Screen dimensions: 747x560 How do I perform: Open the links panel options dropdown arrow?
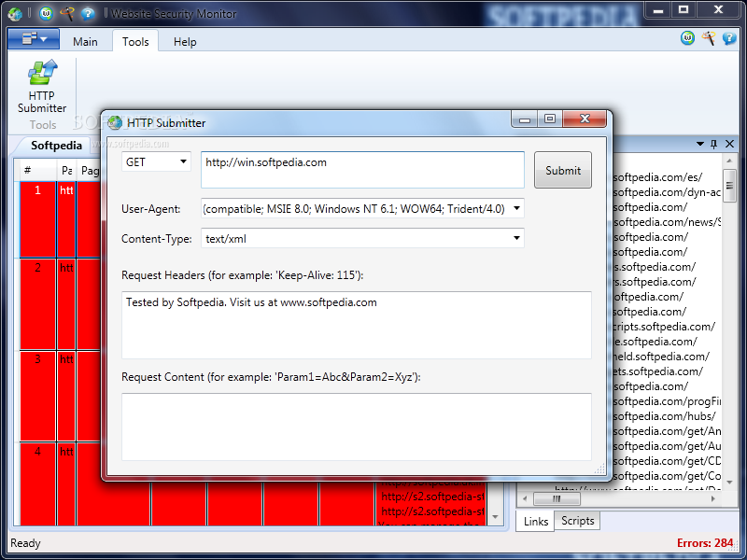(x=699, y=144)
